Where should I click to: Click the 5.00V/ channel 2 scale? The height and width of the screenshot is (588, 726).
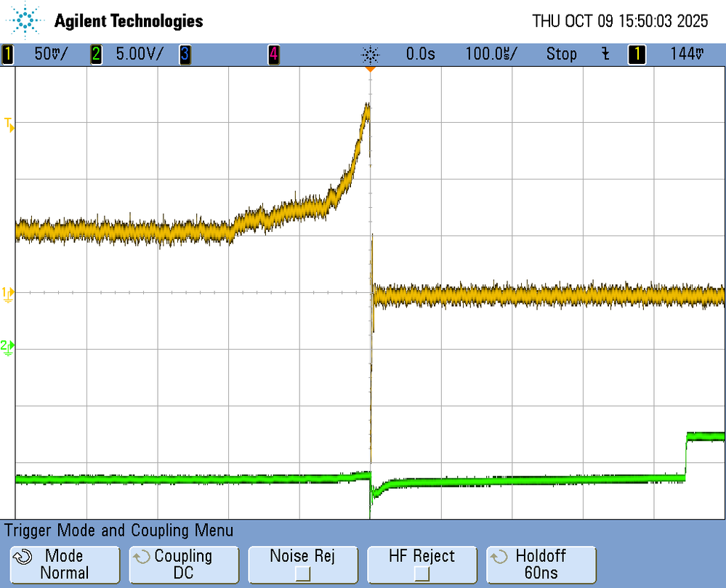click(140, 55)
